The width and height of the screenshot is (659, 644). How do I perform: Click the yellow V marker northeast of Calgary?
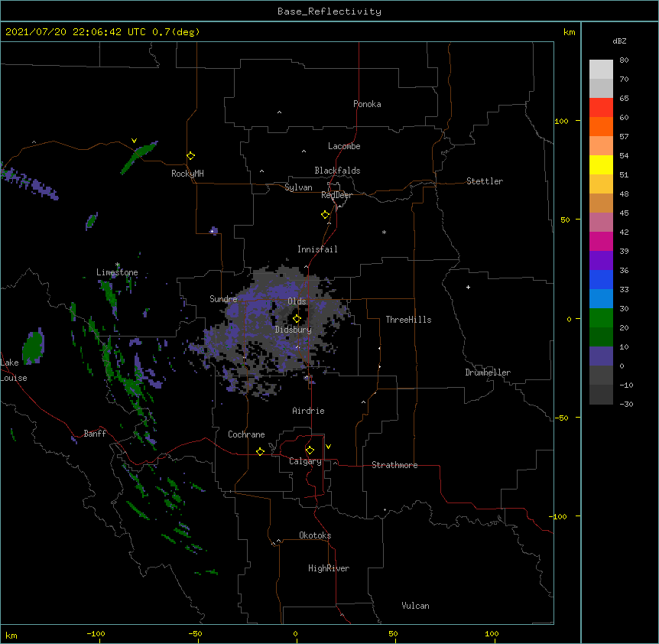(328, 447)
